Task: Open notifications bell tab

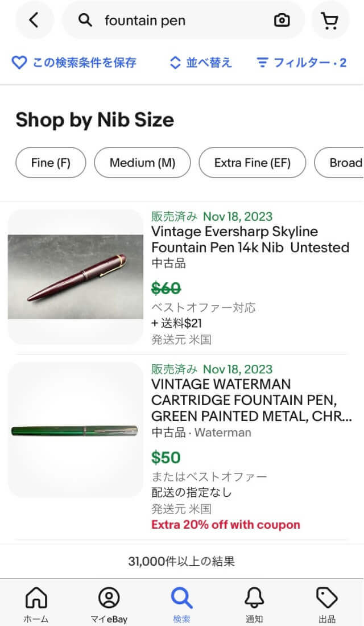Action: click(254, 604)
